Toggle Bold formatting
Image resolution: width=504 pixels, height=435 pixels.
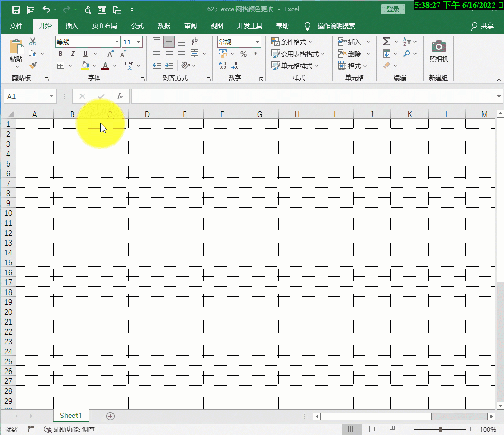[x=60, y=54]
